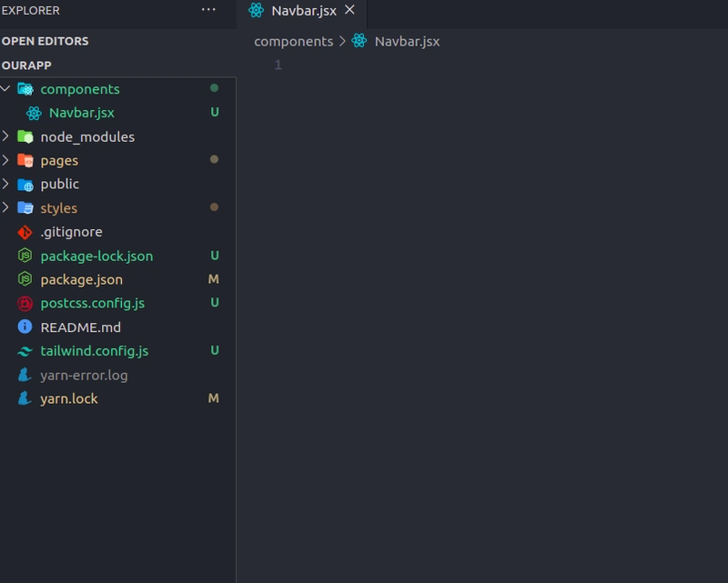Collapse the components folder chevron
The image size is (728, 583).
(5, 88)
